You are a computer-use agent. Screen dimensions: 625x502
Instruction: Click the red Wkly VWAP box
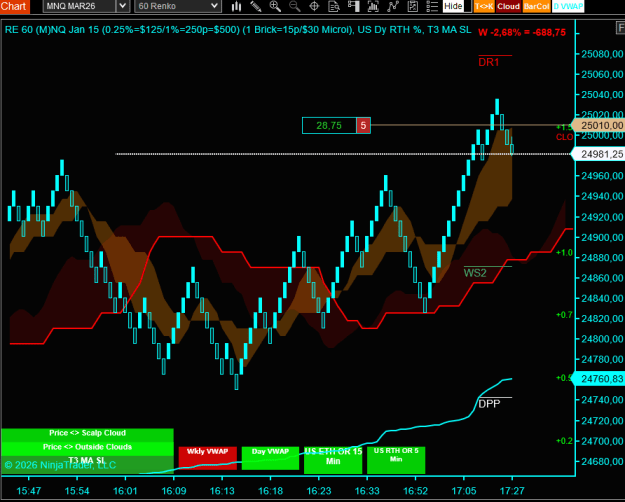point(208,458)
